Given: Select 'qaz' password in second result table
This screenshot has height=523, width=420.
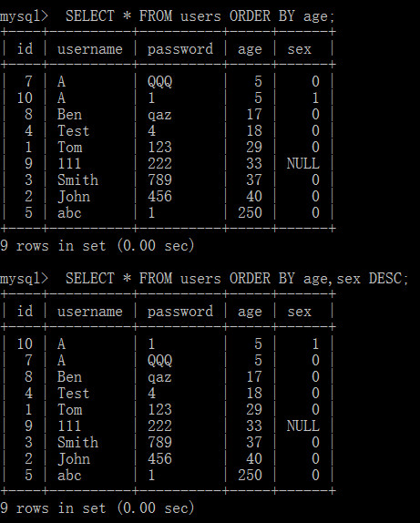Looking at the screenshot, I should [159, 377].
